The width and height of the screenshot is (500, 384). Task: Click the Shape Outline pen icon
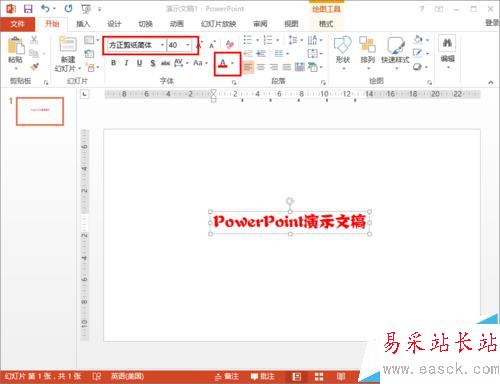418,53
